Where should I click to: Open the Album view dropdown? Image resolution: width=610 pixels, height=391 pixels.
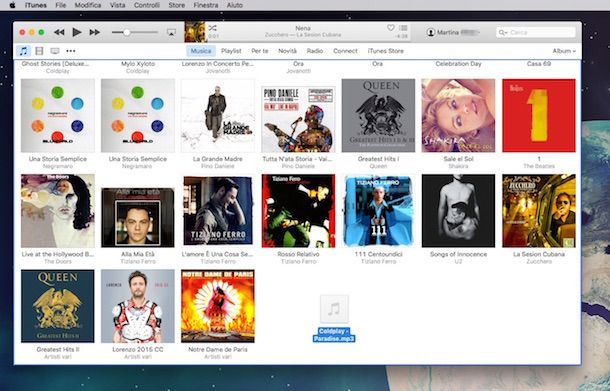(564, 51)
